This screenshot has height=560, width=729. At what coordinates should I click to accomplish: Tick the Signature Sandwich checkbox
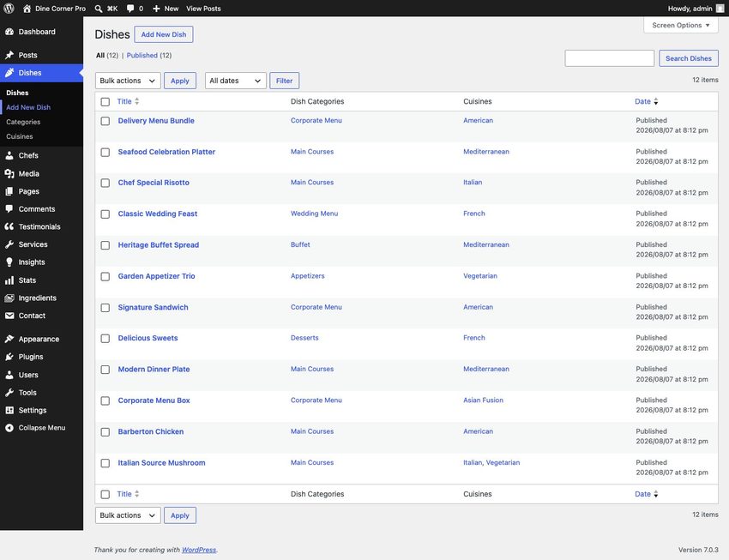[x=105, y=308]
